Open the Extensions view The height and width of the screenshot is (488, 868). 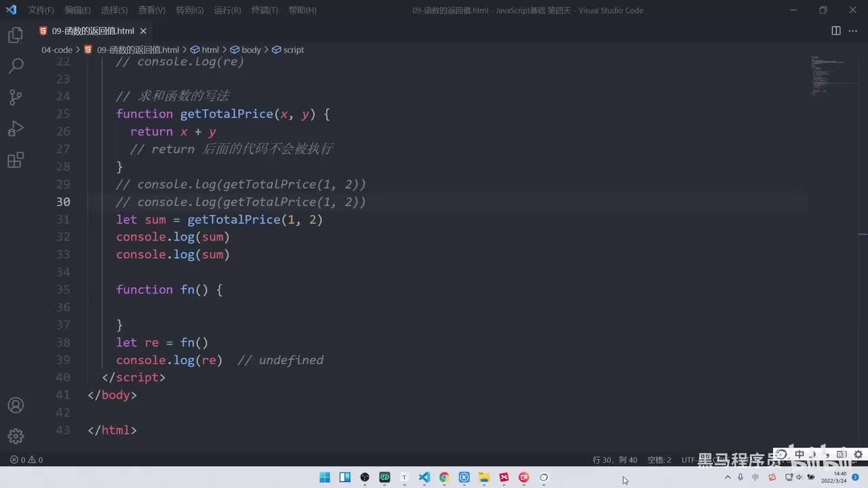[16, 160]
